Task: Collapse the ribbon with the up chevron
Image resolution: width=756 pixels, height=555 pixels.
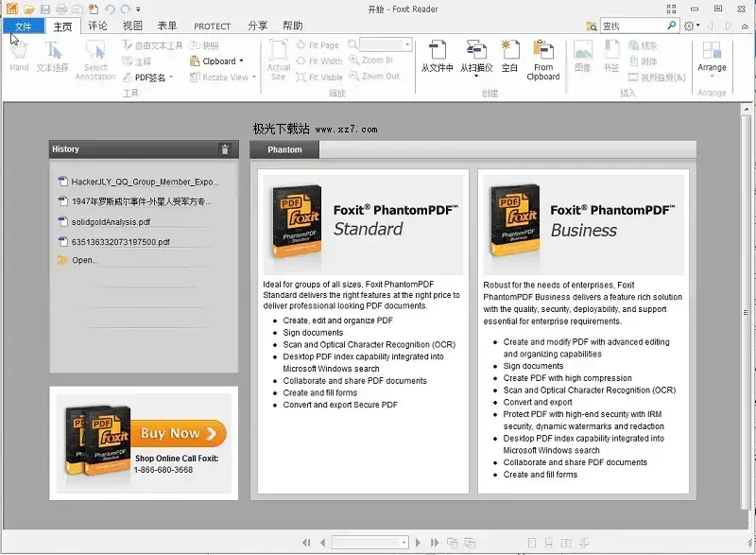Action: (x=745, y=26)
